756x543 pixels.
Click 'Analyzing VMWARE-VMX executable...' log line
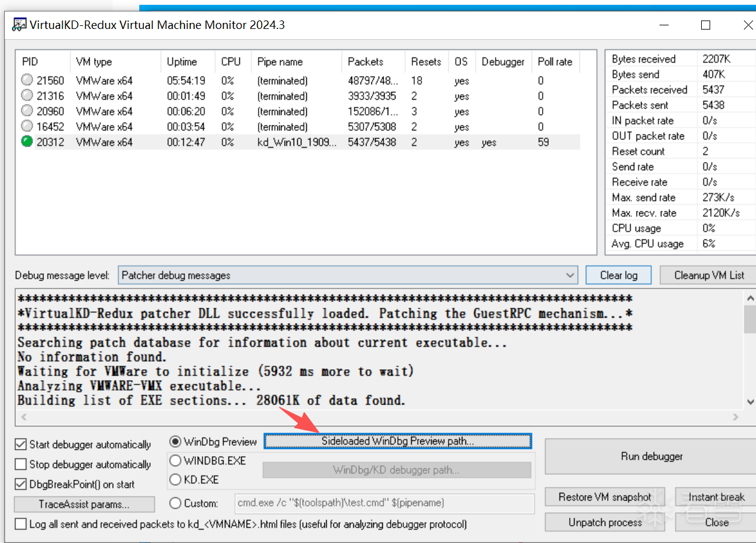[x=139, y=386]
